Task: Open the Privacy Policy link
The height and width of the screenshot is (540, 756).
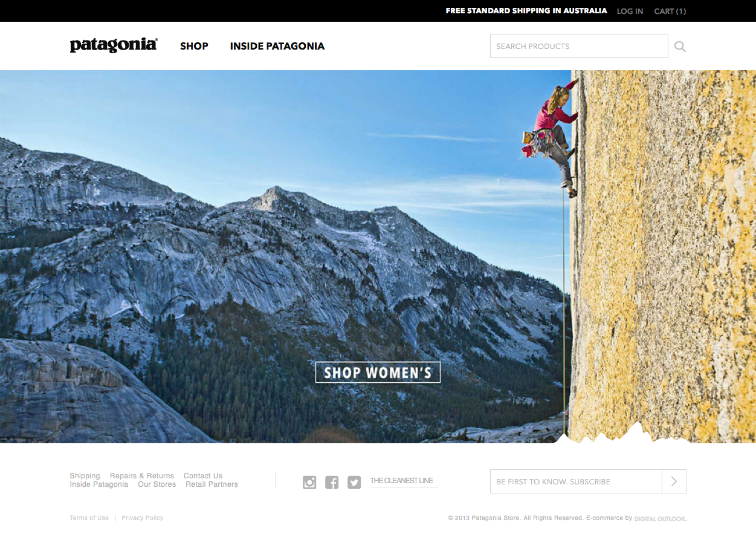Action: (x=143, y=518)
